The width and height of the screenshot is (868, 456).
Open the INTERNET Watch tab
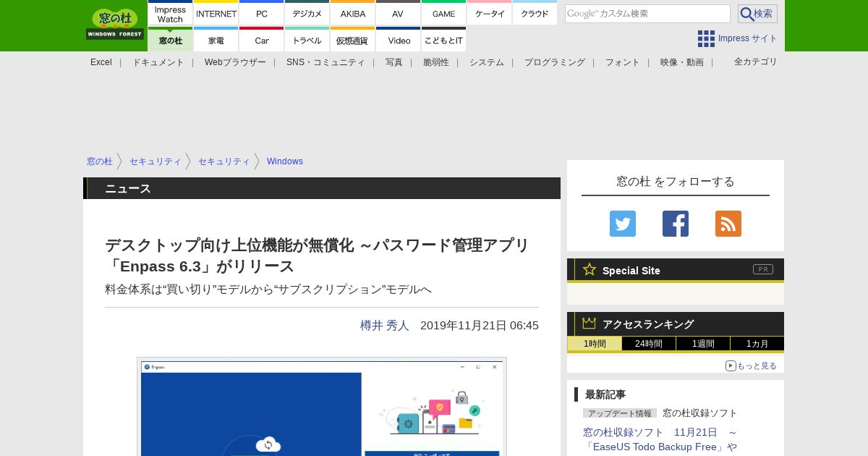click(216, 13)
